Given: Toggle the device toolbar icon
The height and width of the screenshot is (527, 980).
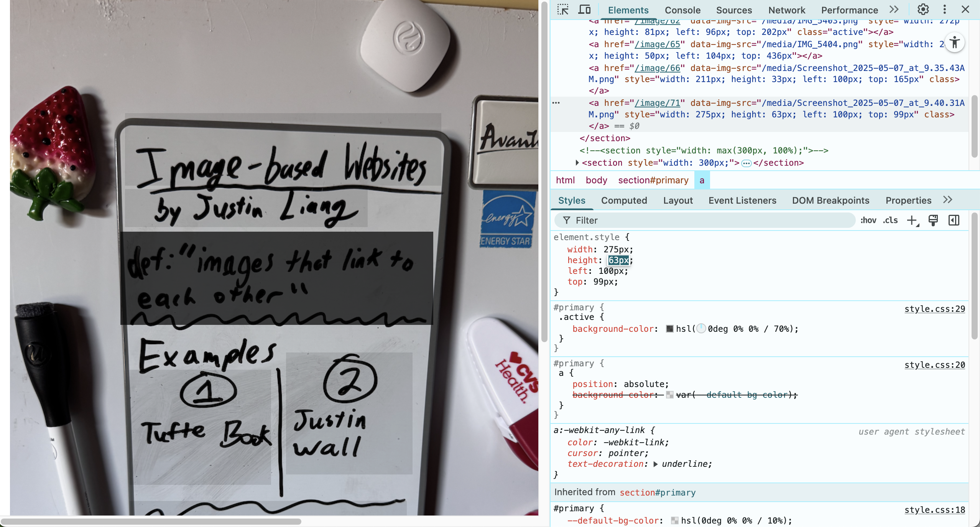Looking at the screenshot, I should pyautogui.click(x=584, y=10).
